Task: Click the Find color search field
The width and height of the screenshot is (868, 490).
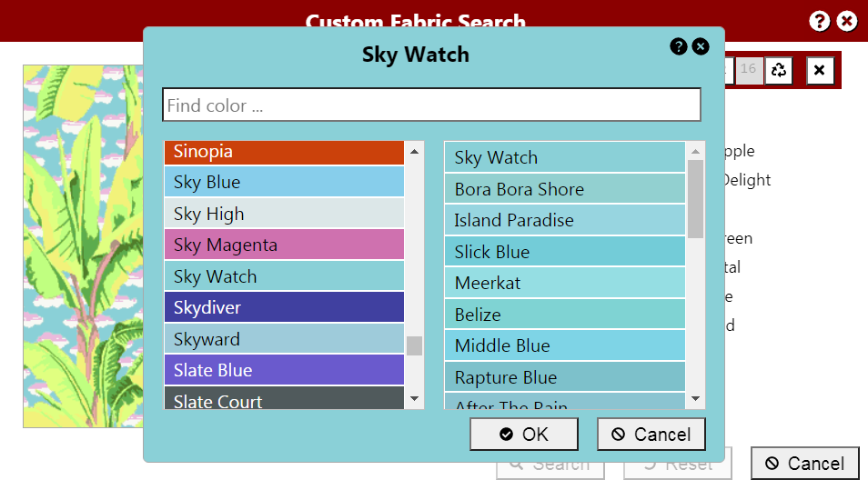Action: tap(432, 105)
